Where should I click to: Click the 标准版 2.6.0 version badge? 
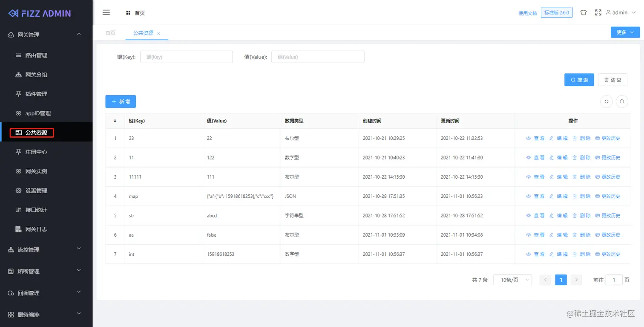click(556, 12)
